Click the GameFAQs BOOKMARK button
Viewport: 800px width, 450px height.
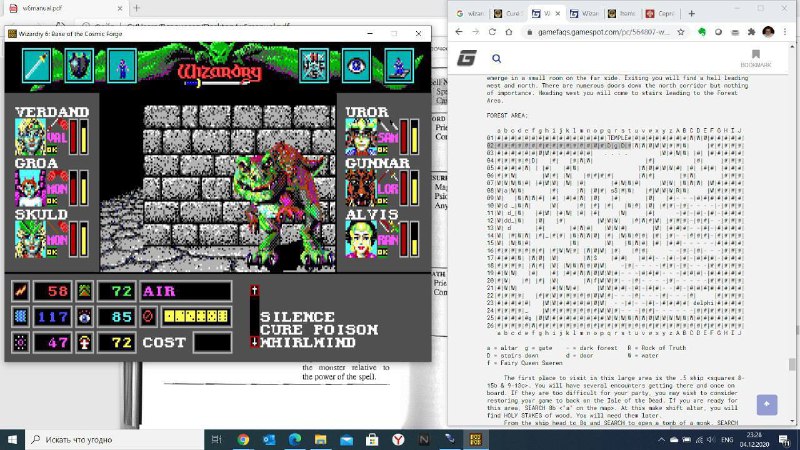756,58
